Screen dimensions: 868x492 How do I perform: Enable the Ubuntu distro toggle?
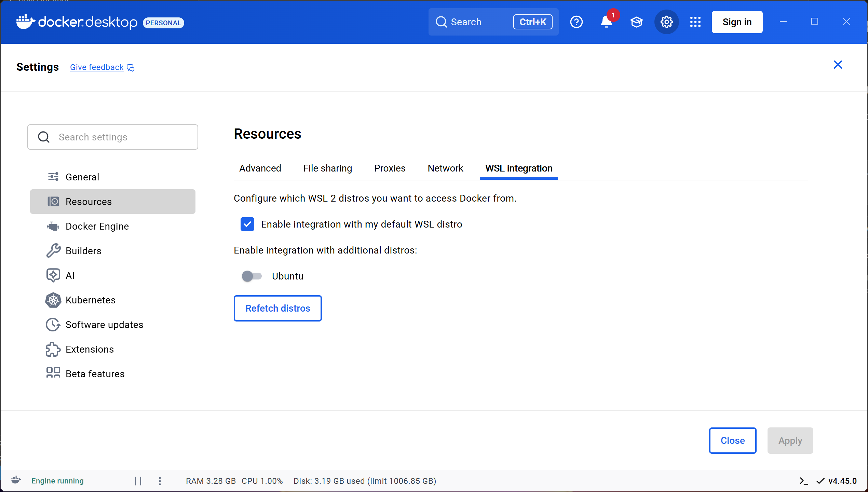pos(252,276)
